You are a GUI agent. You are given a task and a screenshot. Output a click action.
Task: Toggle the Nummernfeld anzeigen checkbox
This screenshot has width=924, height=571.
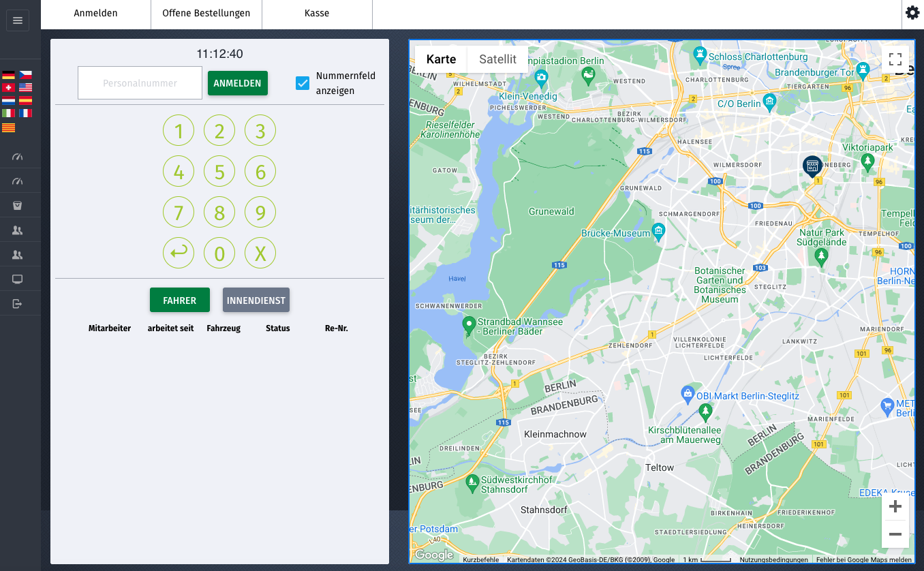[303, 83]
